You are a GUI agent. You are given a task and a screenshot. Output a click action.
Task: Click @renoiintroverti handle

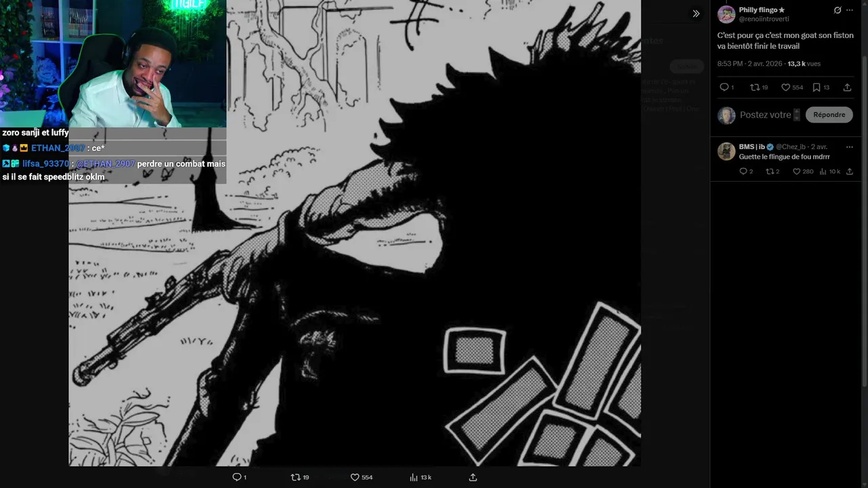point(764,19)
